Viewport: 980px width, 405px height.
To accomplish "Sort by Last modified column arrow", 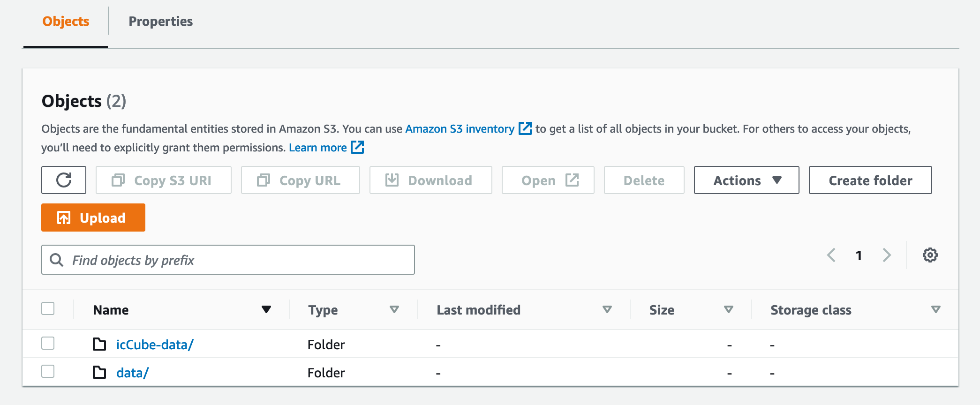I will (x=607, y=309).
